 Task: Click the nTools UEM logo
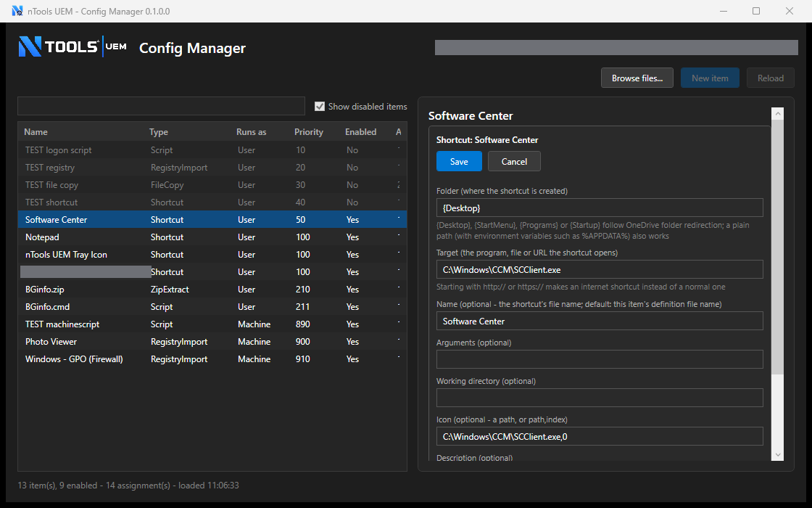[x=72, y=46]
